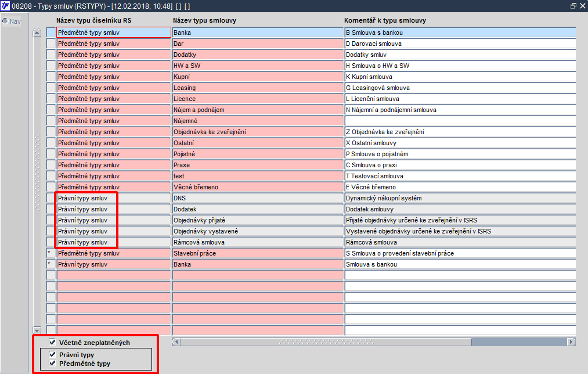Click the Rámcová smlouva contract type field
Viewport: 588px width, 374px height.
(x=258, y=242)
